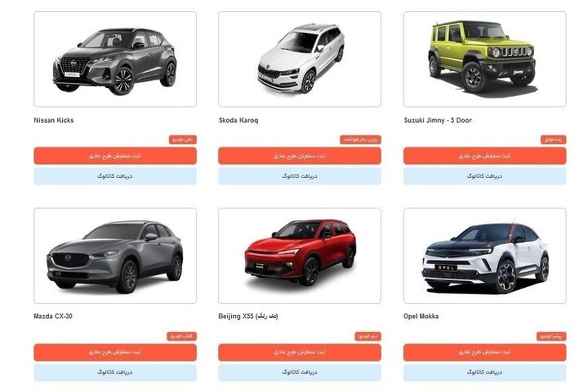The image size is (588, 392).
Task: Get the catalog for Mazda CX-30
Action: coord(115,372)
